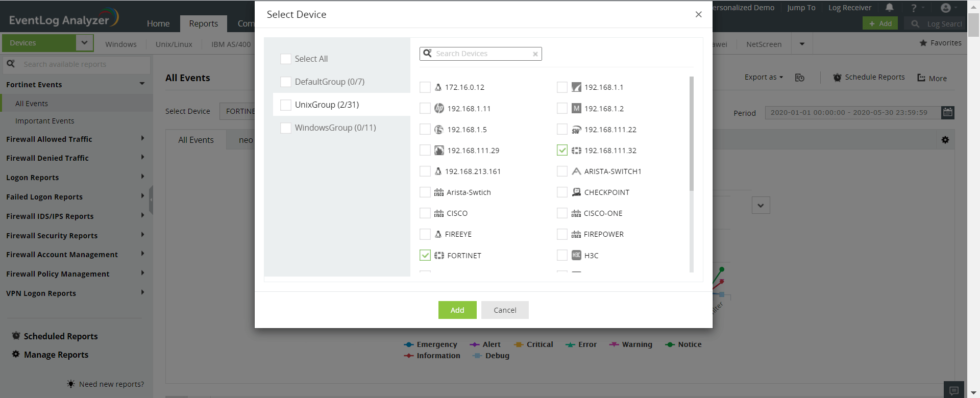Select the IBM AS/400 device tab
This screenshot has width=980, height=398.
(x=231, y=44)
